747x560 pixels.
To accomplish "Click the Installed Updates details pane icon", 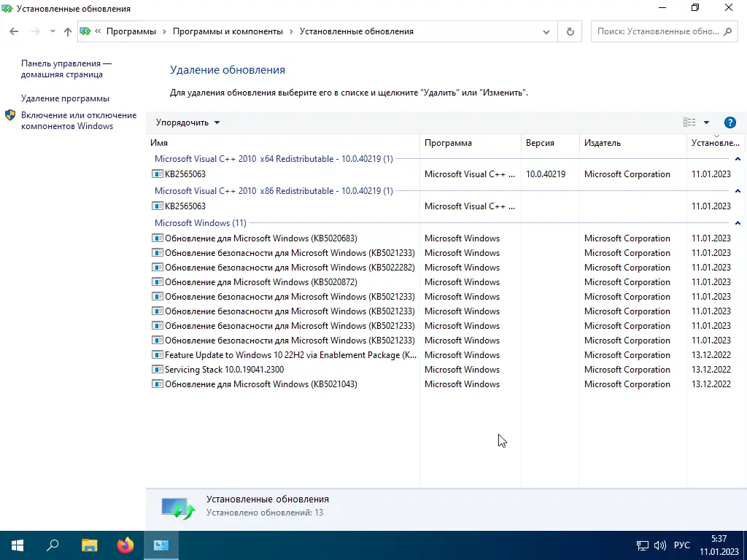I will [x=178, y=508].
